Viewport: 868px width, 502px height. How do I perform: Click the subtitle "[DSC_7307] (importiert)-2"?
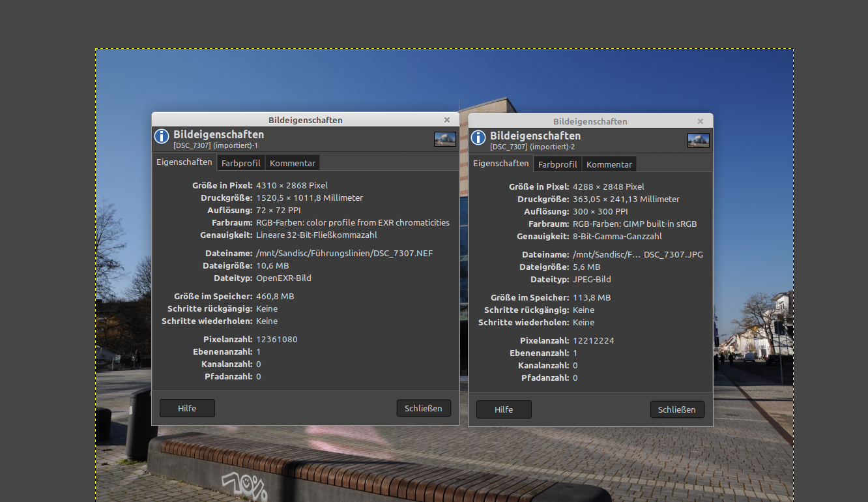coord(532,147)
